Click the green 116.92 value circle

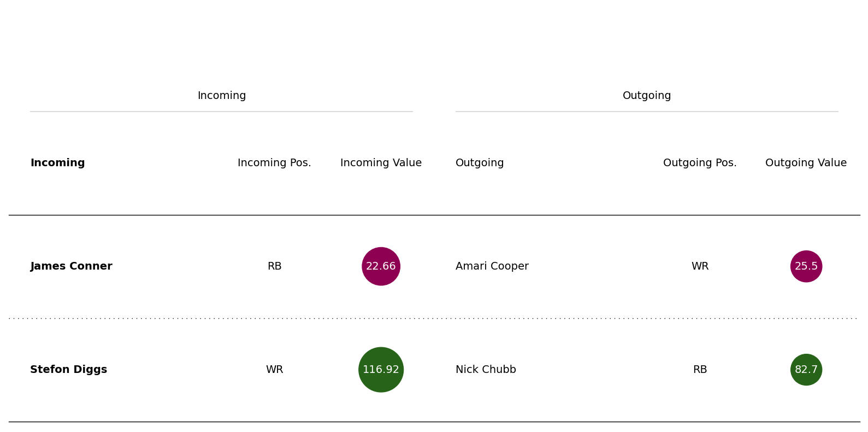(381, 370)
